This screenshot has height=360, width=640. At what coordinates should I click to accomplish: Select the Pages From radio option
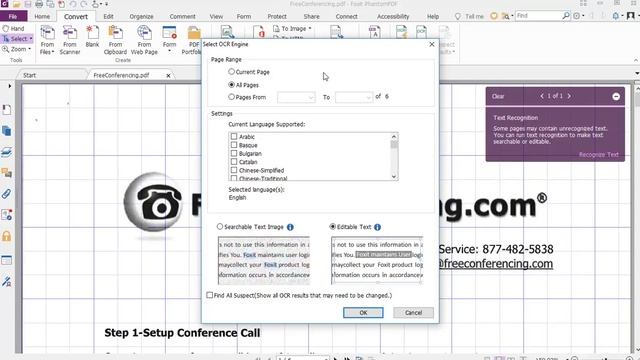click(x=231, y=97)
